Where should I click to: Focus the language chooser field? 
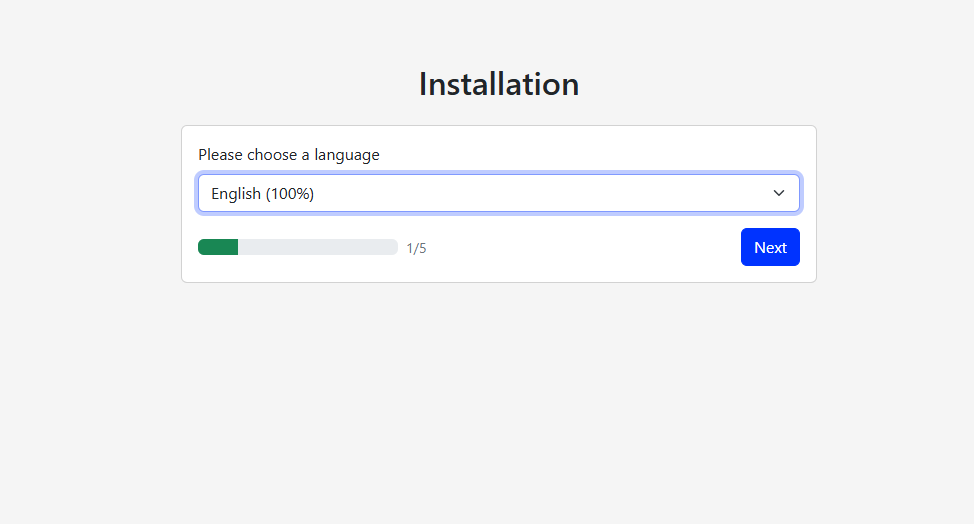click(498, 193)
